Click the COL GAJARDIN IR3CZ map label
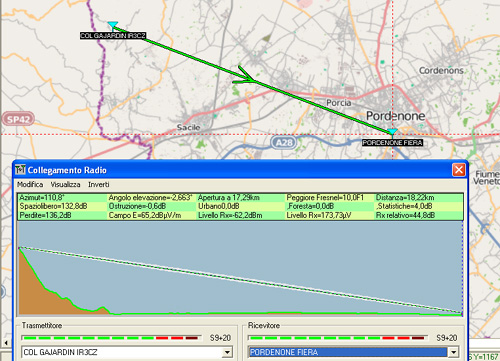The image size is (500, 361). 113,35
